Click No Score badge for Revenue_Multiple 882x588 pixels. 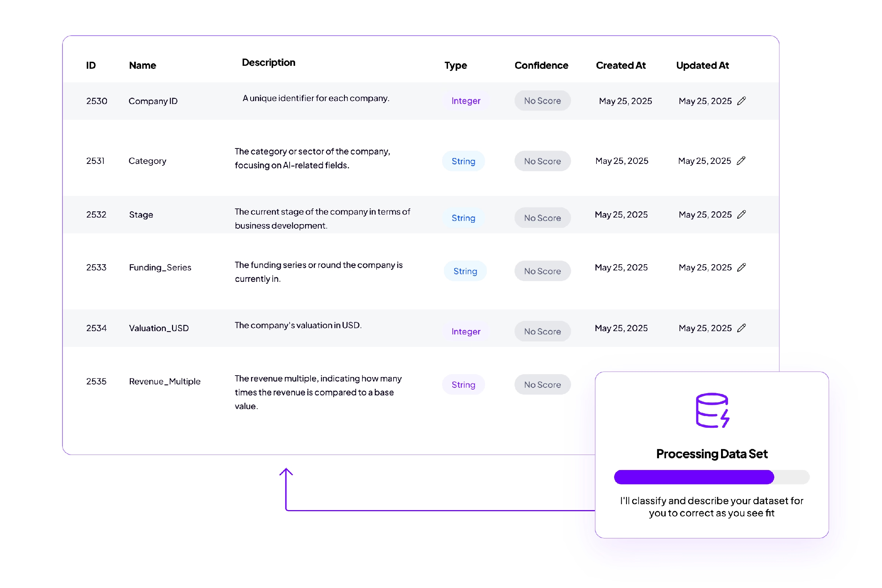(x=542, y=384)
